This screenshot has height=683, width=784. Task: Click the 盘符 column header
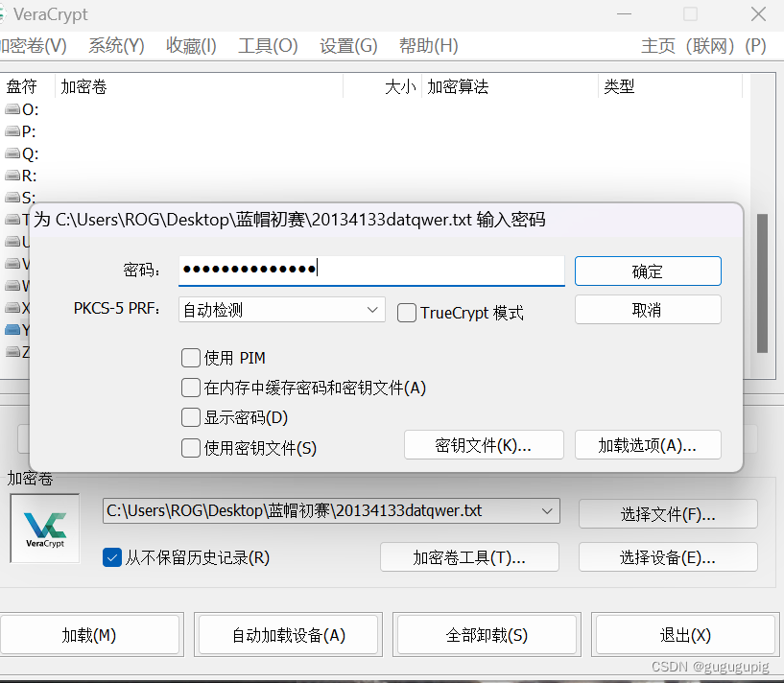tap(28, 86)
